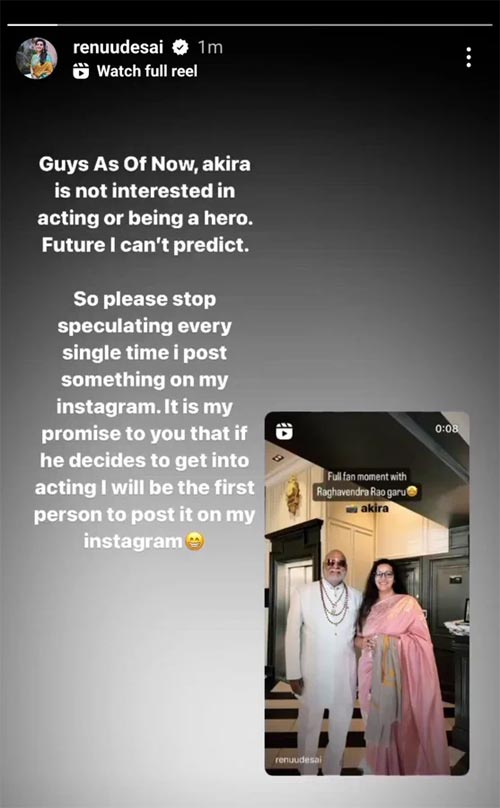Tap the Full fan moment caption sticker
Screen dimensions: 500x808
click(367, 484)
